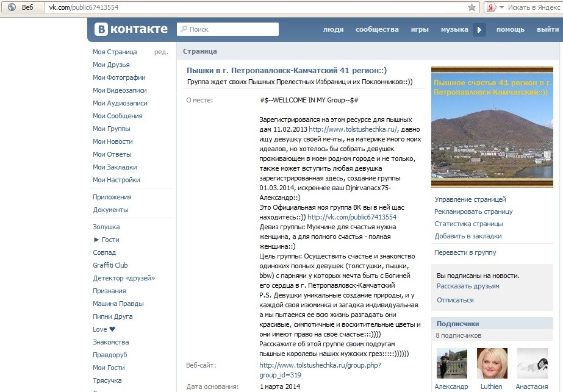563x392 pixels.
Task: Click Luthien subscriber avatar
Action: 492,363
